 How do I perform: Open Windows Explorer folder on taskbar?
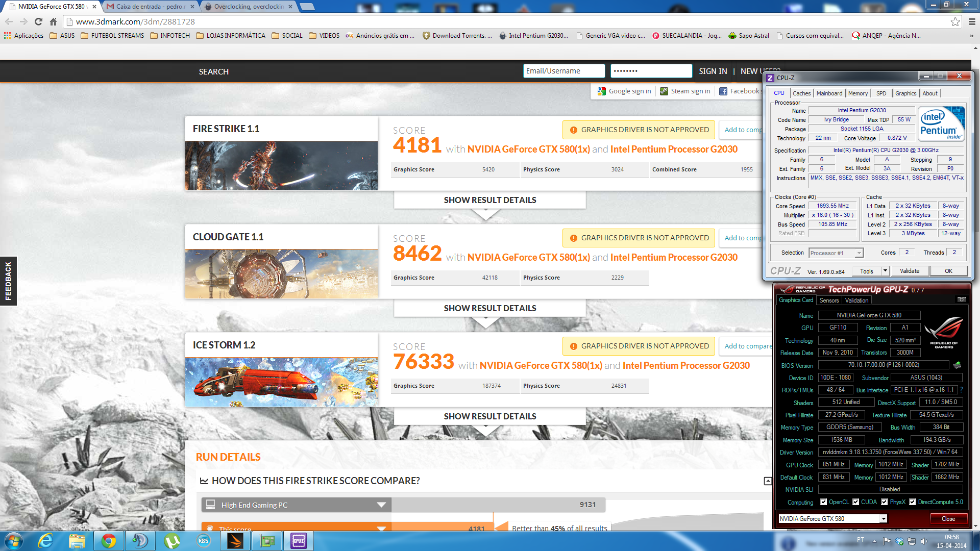tap(77, 541)
